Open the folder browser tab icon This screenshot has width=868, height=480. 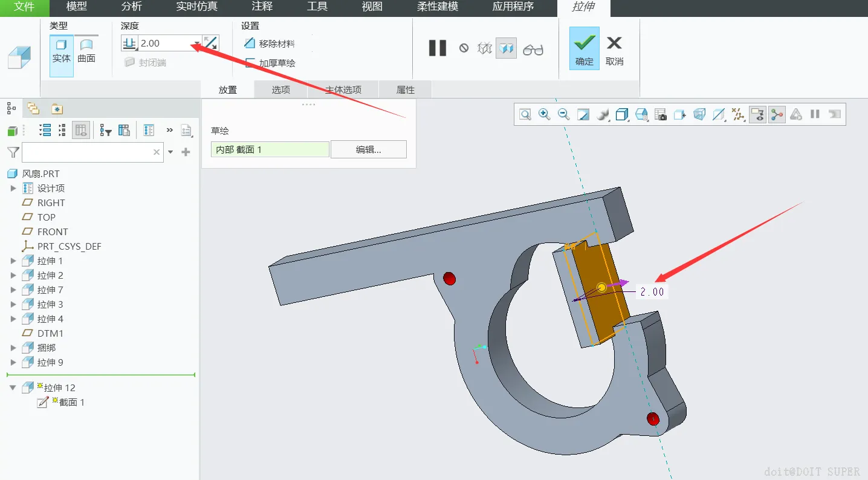coord(33,108)
